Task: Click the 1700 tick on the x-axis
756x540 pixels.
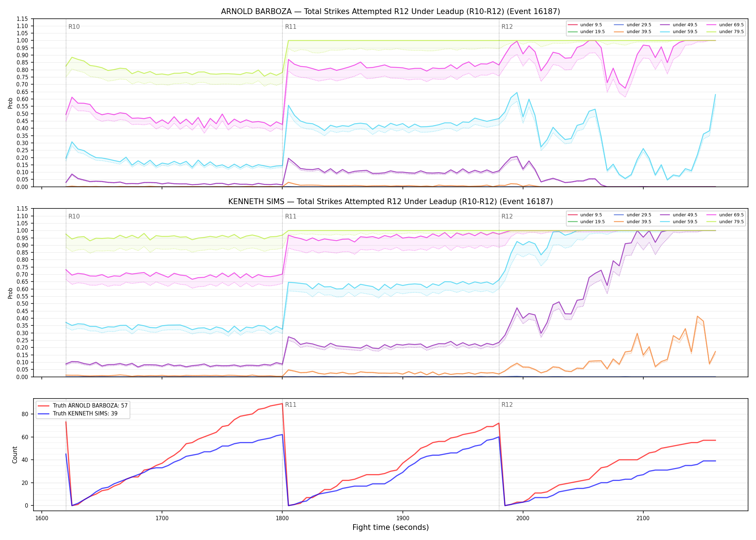Action: (162, 518)
